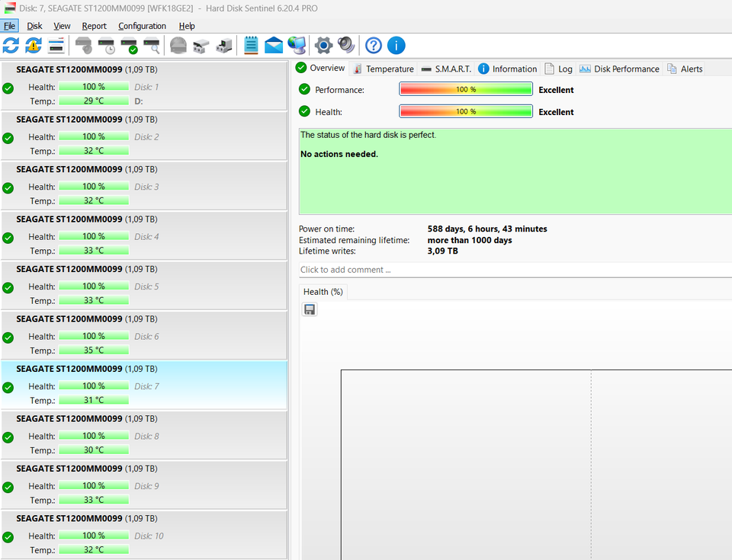Click the disk with green checkmark toolbar icon
Screen dimensions: 732x560
pos(130,46)
